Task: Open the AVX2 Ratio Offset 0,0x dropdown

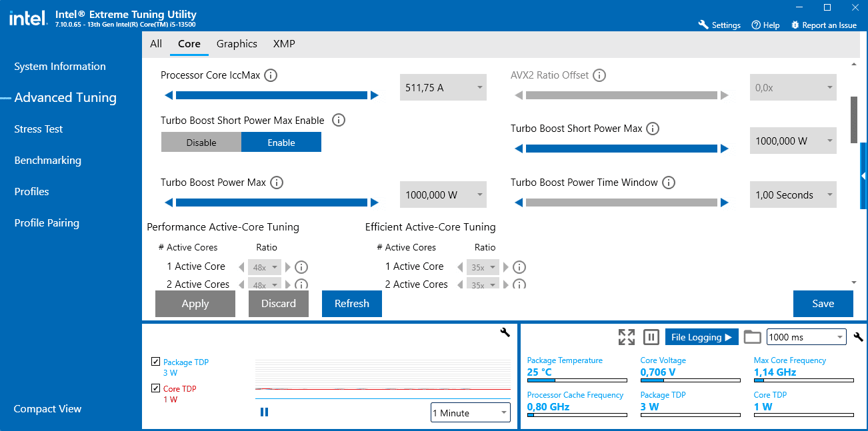Action: (793, 87)
